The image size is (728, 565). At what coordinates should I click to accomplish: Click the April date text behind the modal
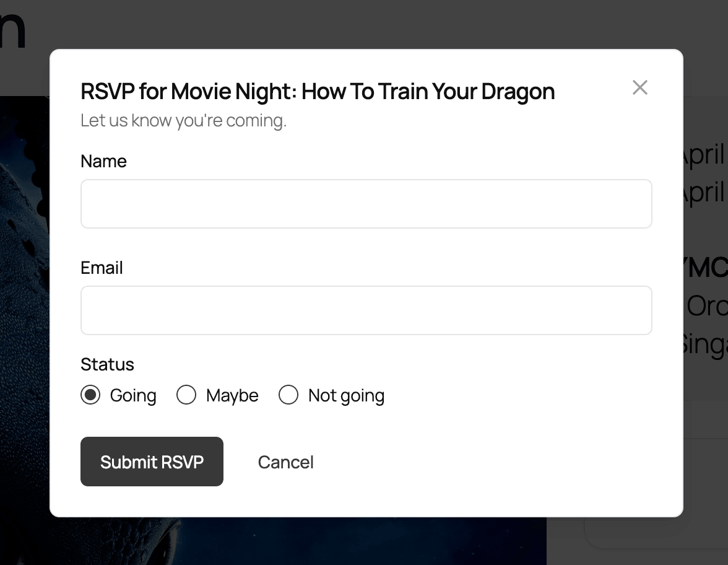tap(706, 155)
